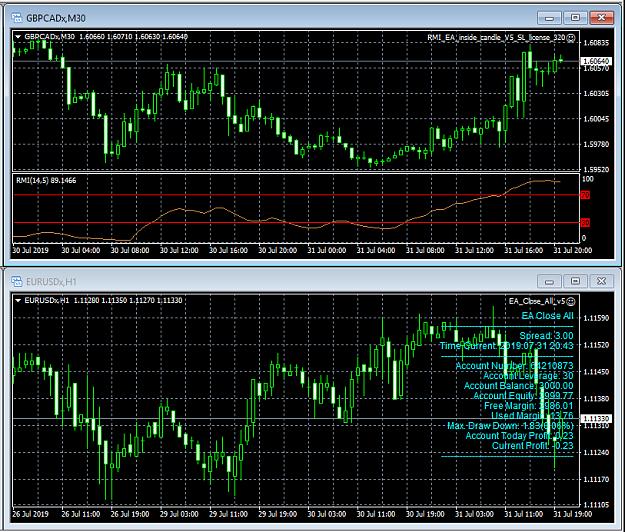625x532 pixels.
Task: Click the Used Margin line
Action: (532, 416)
